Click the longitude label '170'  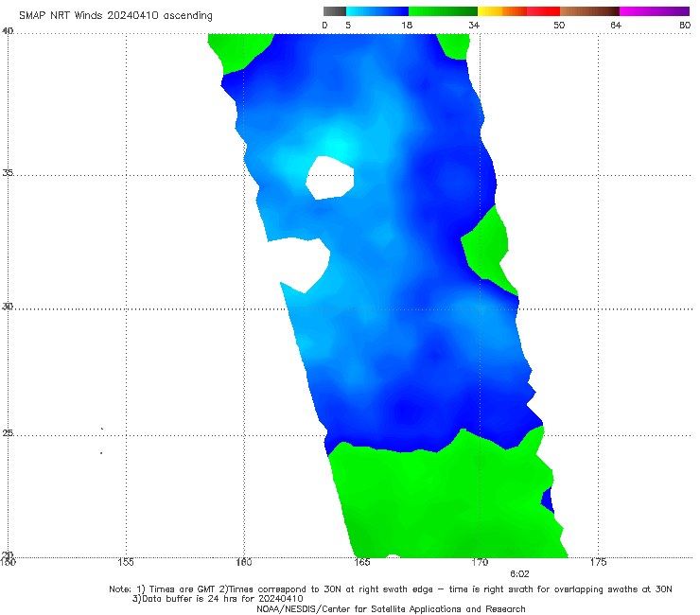(x=480, y=562)
